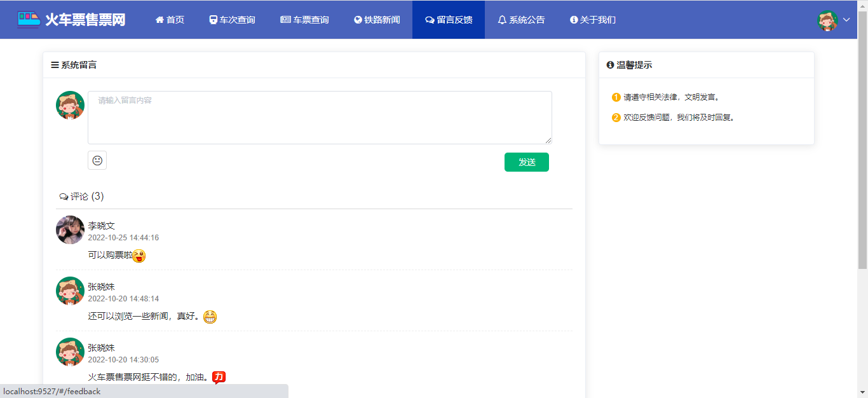This screenshot has width=868, height=398.
Task: Click the 系统留言 list icon
Action: (55, 65)
